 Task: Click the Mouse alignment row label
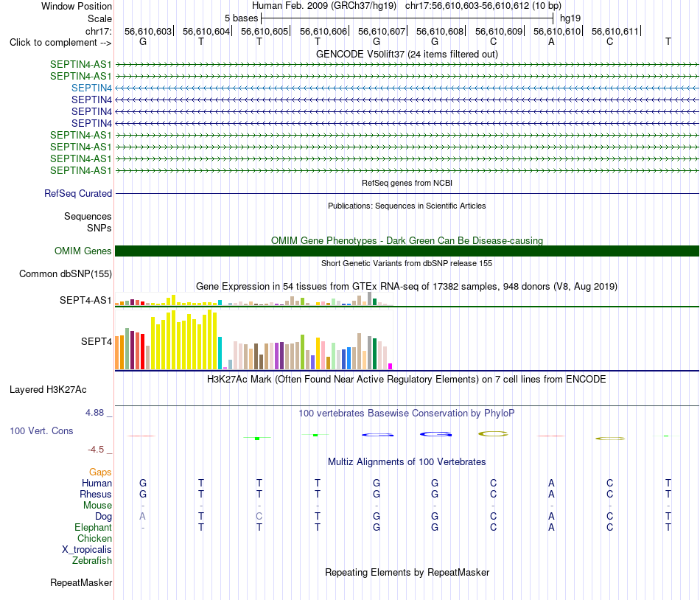pyautogui.click(x=97, y=505)
